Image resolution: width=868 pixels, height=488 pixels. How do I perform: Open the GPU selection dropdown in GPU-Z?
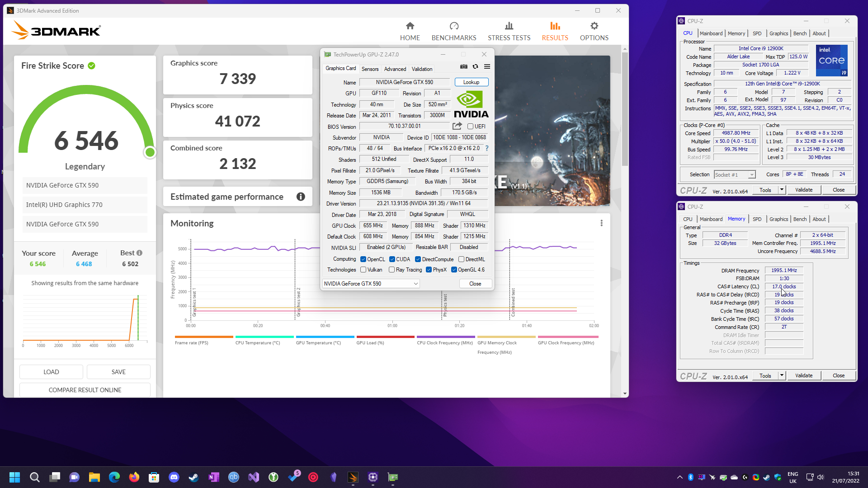point(371,284)
